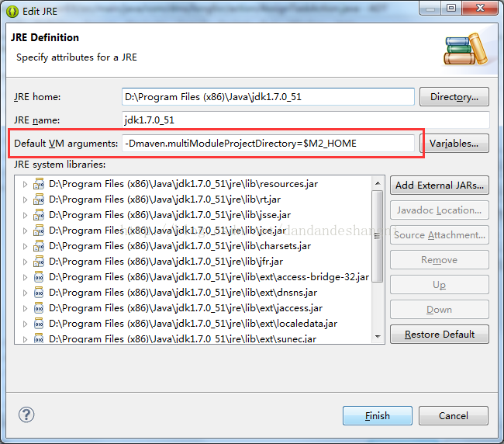Click the library list scroll down arrow

coord(378,337)
